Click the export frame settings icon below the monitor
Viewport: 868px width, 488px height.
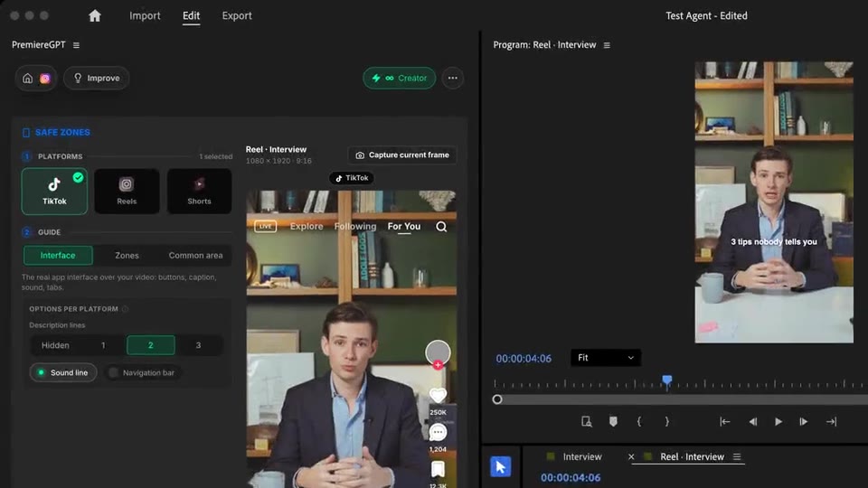(587, 422)
